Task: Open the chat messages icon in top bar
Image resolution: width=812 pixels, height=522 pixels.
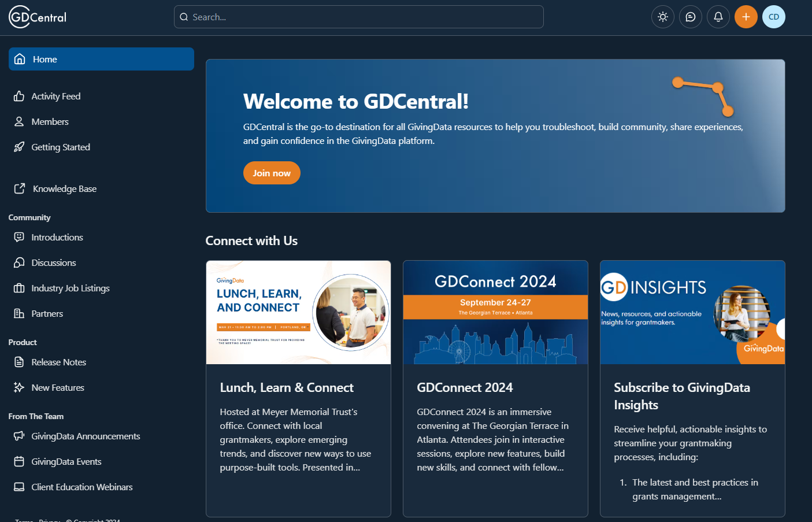Action: point(691,17)
